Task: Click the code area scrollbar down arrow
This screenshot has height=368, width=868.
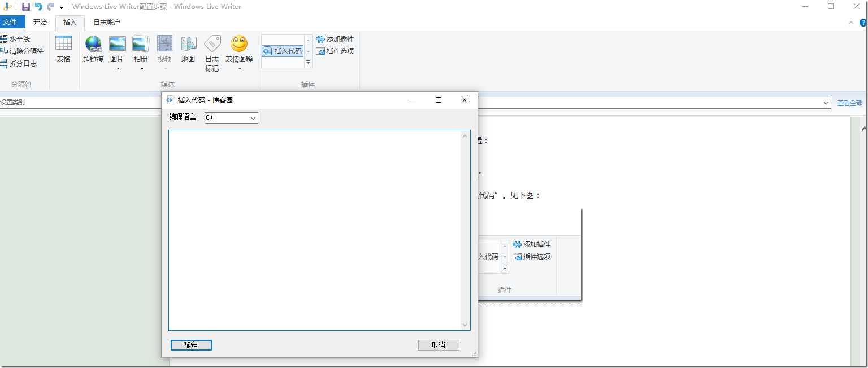Action: click(x=465, y=325)
